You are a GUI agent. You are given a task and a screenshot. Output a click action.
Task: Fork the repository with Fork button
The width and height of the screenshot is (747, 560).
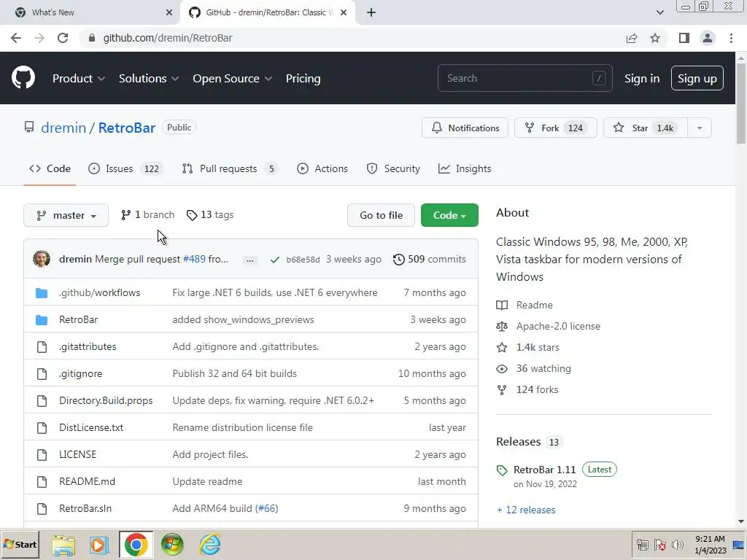click(x=555, y=128)
